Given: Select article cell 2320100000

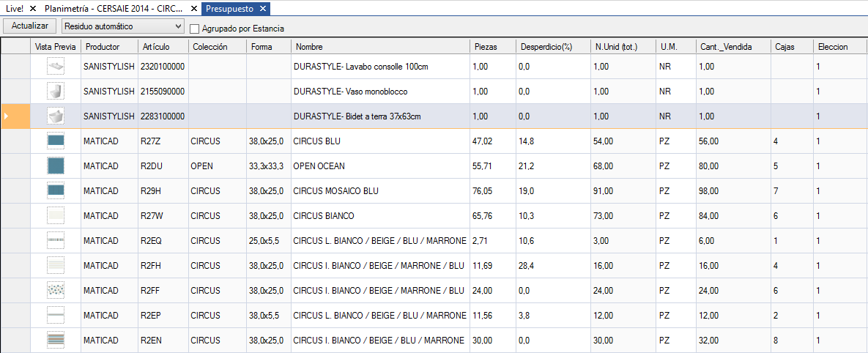Looking at the screenshot, I should pyautogui.click(x=163, y=67).
